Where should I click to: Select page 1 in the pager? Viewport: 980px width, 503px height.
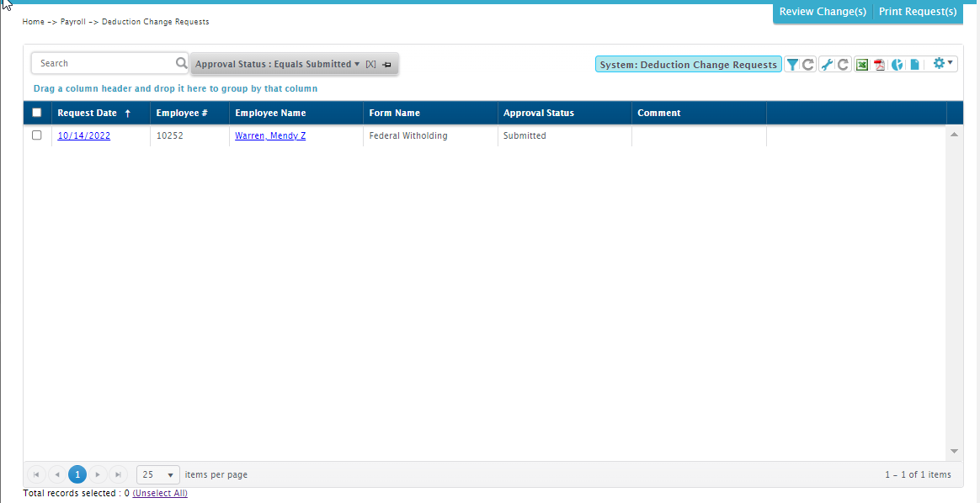77,475
